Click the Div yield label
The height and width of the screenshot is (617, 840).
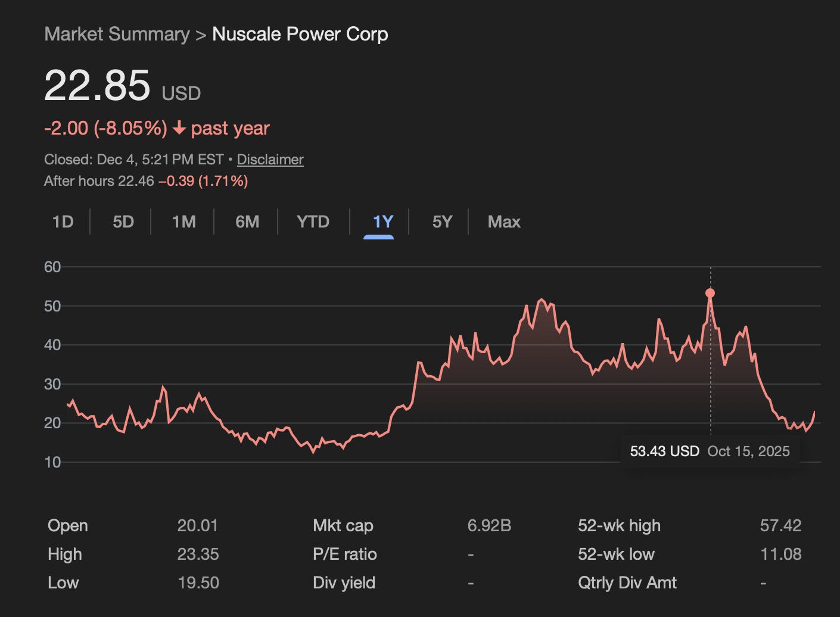[344, 583]
